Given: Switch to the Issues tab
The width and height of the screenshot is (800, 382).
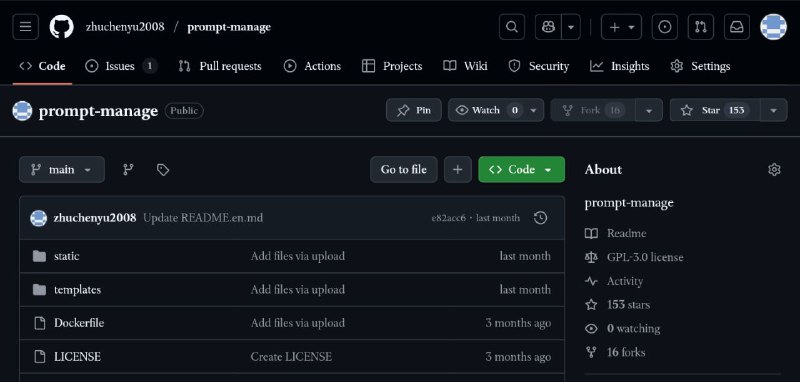Looking at the screenshot, I should (121, 66).
